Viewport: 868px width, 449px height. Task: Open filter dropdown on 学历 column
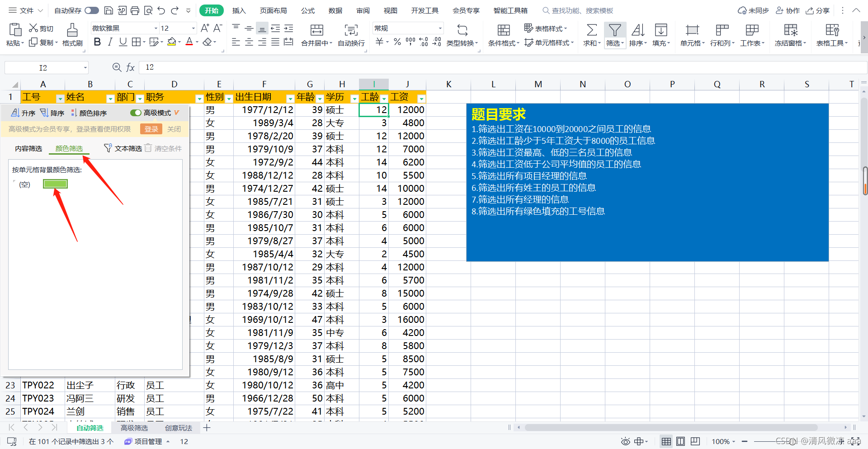(354, 98)
